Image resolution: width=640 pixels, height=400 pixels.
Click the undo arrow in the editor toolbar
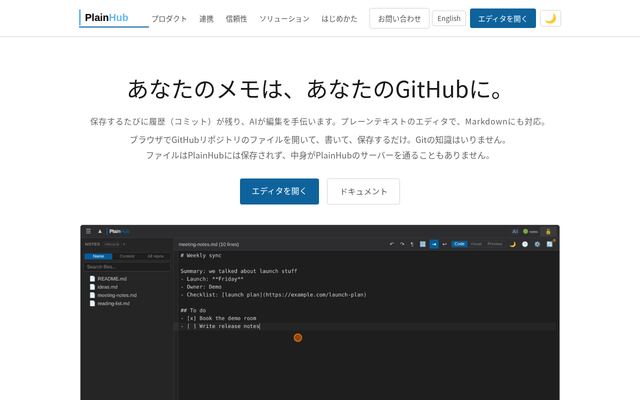[392, 244]
